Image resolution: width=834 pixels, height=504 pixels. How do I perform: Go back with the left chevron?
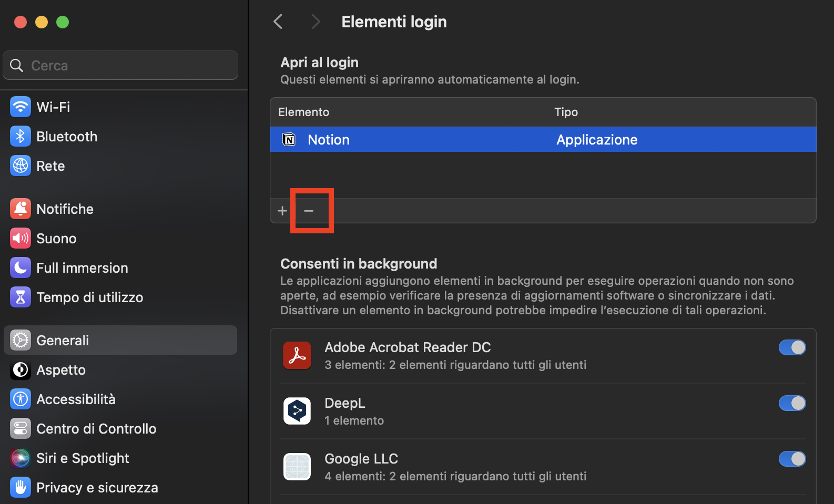tap(278, 22)
